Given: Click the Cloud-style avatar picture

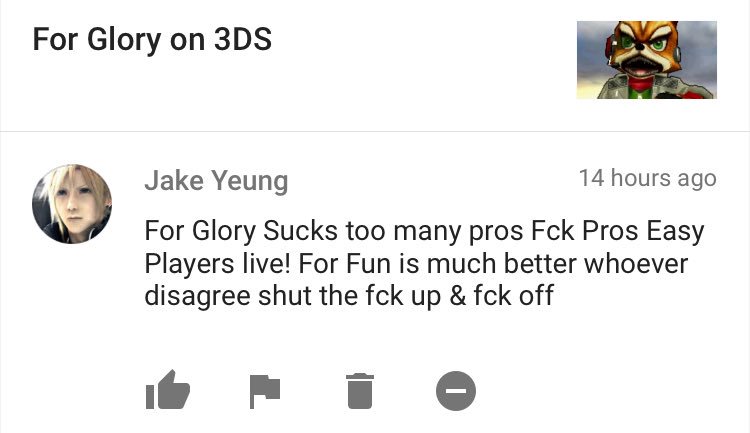Looking at the screenshot, I should click(x=72, y=204).
